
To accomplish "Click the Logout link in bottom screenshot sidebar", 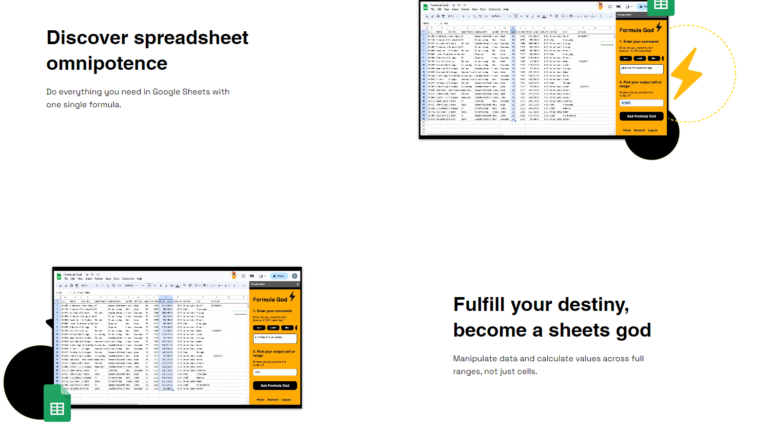I will pyautogui.click(x=286, y=400).
